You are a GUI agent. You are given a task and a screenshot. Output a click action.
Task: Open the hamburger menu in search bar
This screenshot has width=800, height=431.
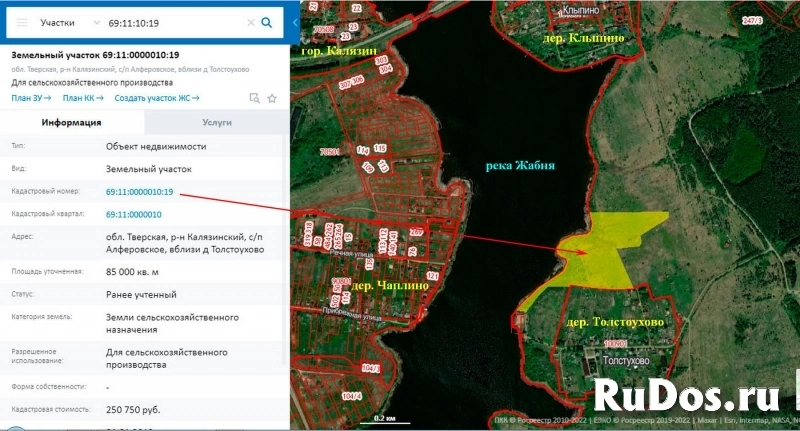tap(20, 21)
